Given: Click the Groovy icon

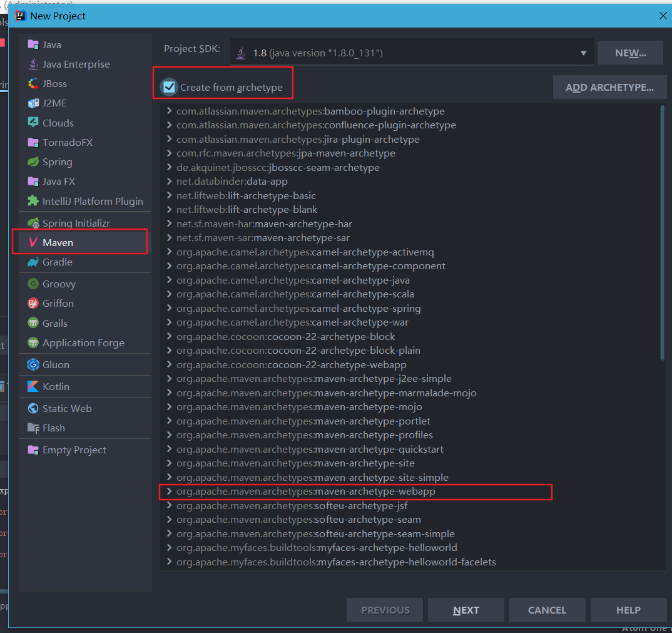Looking at the screenshot, I should [33, 284].
